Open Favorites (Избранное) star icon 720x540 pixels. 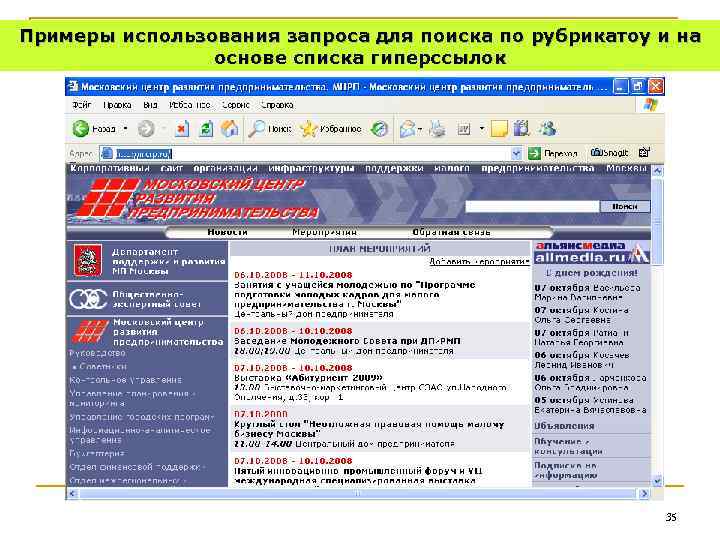(309, 129)
